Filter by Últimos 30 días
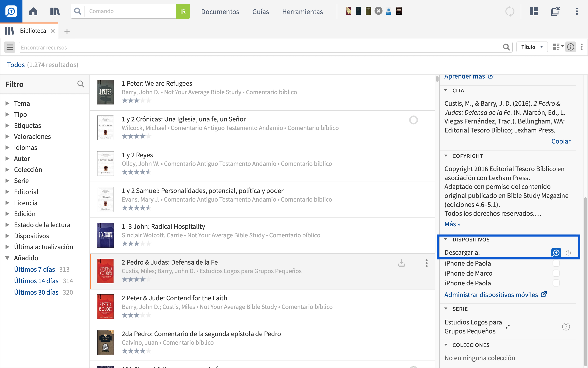The image size is (588, 368). [36, 292]
